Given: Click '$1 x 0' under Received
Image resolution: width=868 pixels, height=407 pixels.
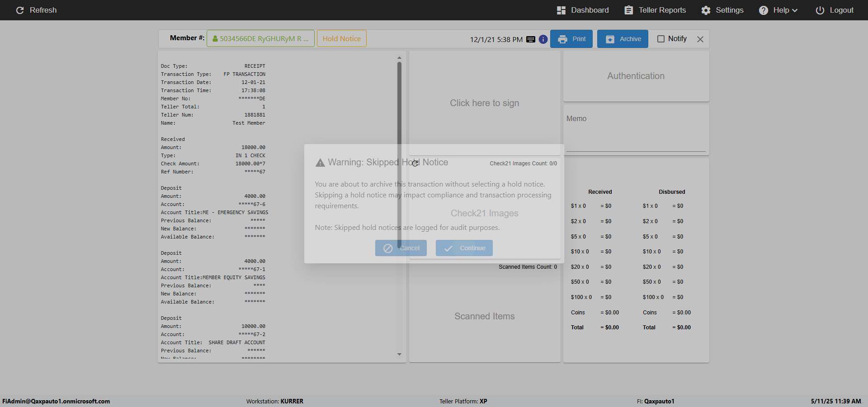Looking at the screenshot, I should [578, 206].
